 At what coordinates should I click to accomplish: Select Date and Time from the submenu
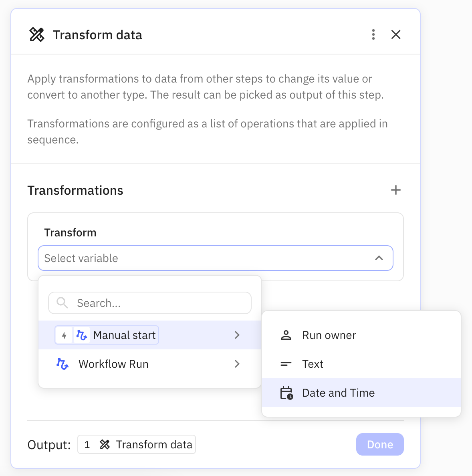tap(339, 393)
